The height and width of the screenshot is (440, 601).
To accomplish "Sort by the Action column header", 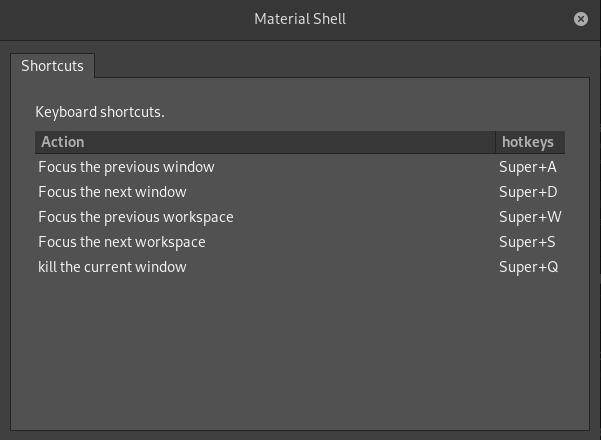I will point(264,142).
